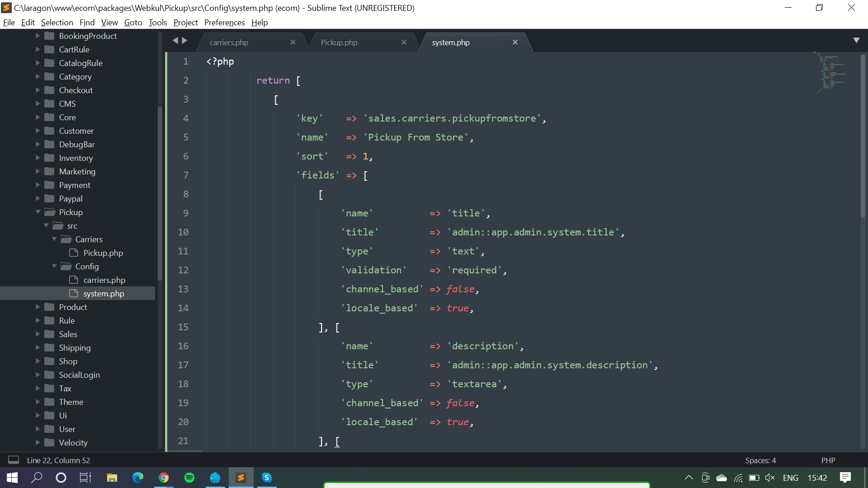Open the Project menu

(x=186, y=23)
